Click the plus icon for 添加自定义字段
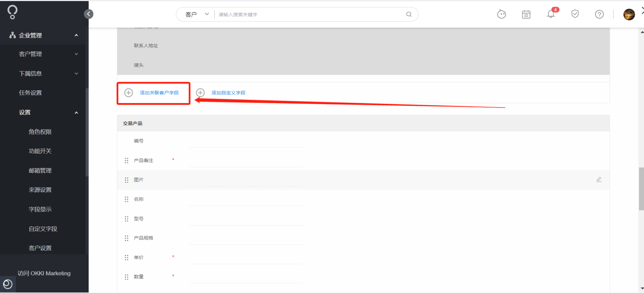 point(200,92)
